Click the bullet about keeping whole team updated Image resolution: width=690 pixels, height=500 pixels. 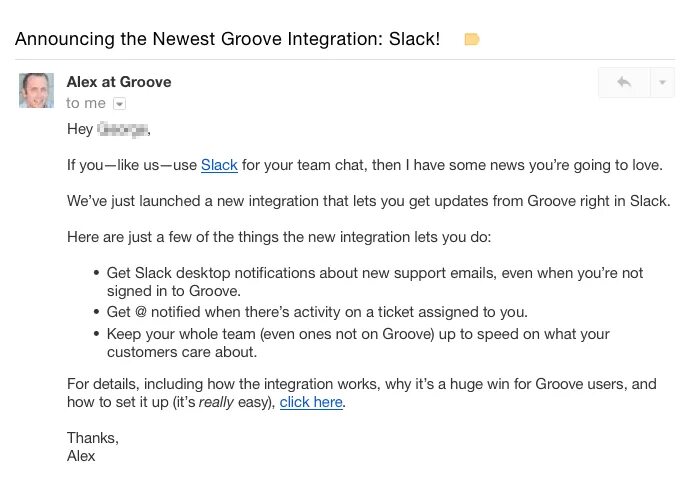[358, 343]
